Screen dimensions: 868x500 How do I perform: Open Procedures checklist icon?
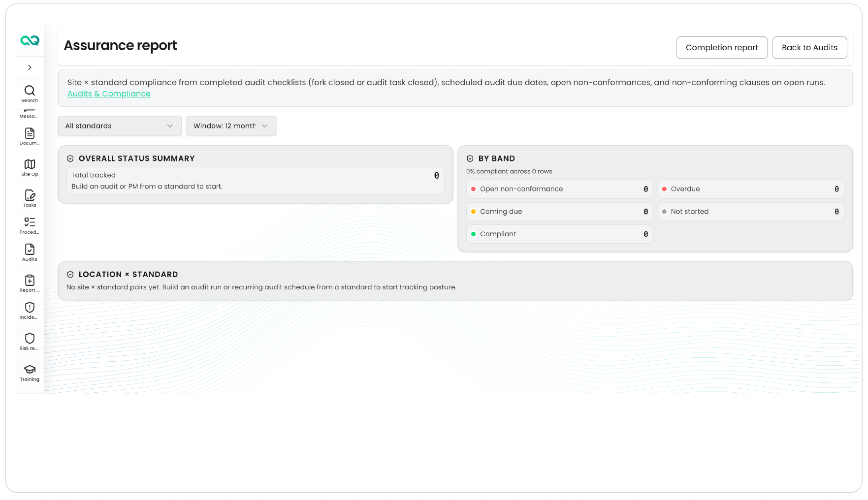(x=30, y=225)
